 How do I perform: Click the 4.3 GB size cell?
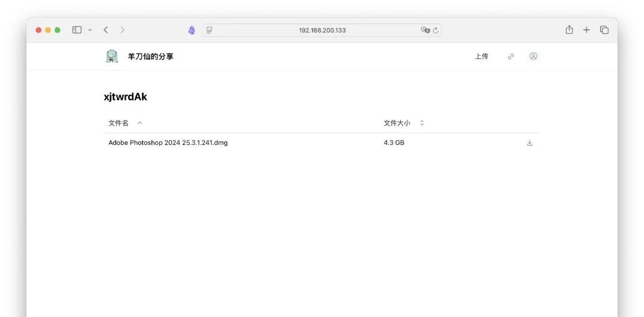click(394, 143)
